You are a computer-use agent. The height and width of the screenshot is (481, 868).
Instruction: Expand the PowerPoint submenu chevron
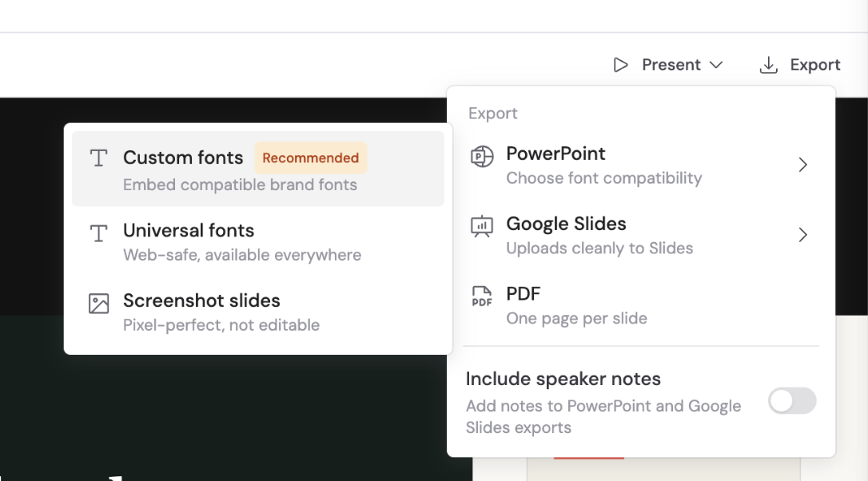[802, 165]
